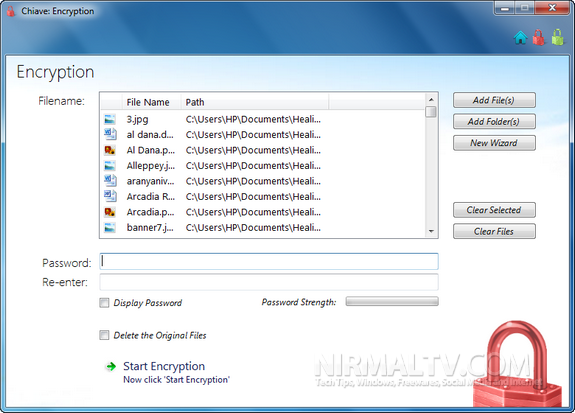Select the Alleppey.j... file name
The height and width of the screenshot is (413, 575).
click(151, 166)
